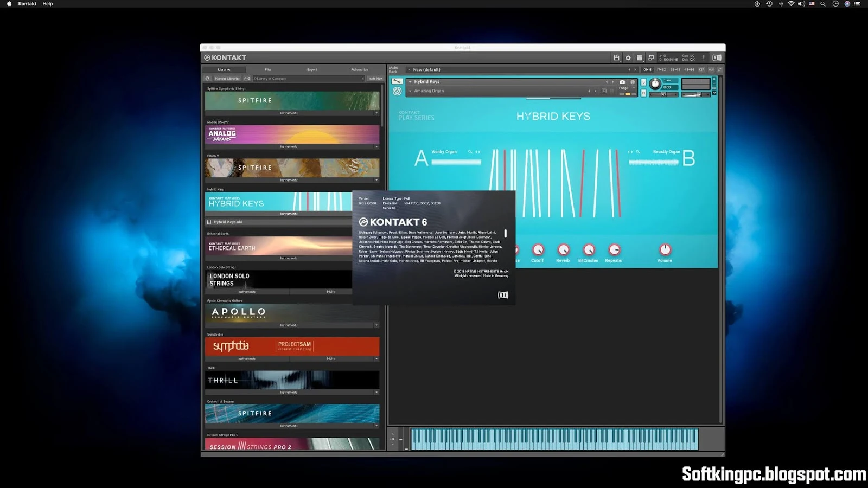
Task: Adjust the Tune knob
Action: point(655,84)
